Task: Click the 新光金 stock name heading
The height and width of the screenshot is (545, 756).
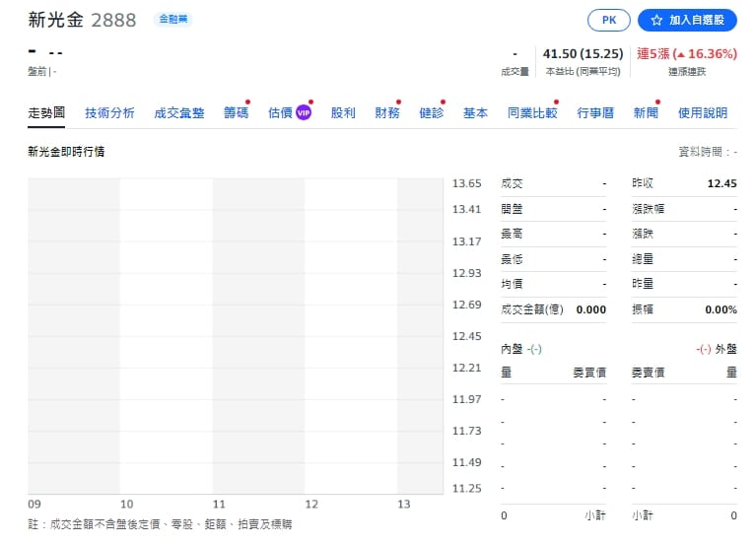Action: click(x=55, y=20)
